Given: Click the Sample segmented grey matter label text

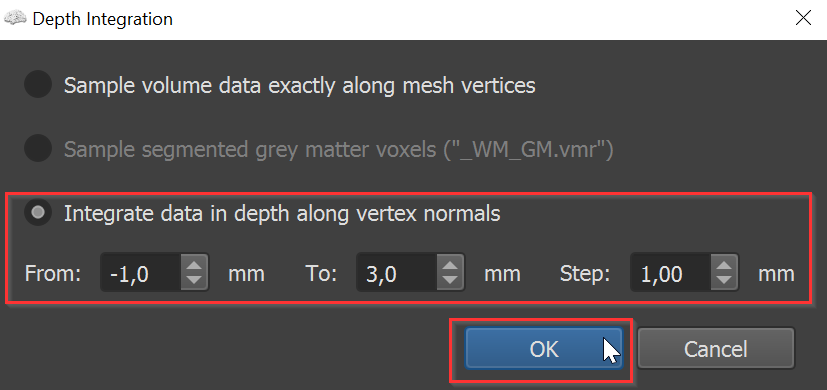Looking at the screenshot, I should [339, 150].
